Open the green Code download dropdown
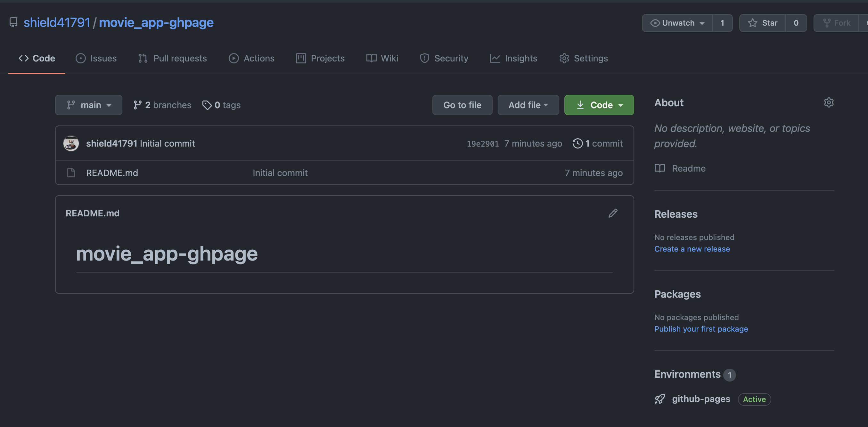 [x=599, y=105]
